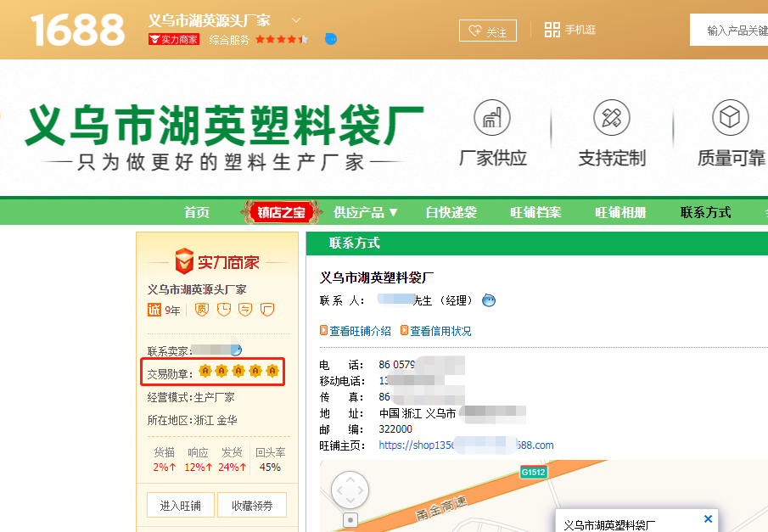Focus the product keyword search field
The height and width of the screenshot is (532, 768).
[729, 30]
